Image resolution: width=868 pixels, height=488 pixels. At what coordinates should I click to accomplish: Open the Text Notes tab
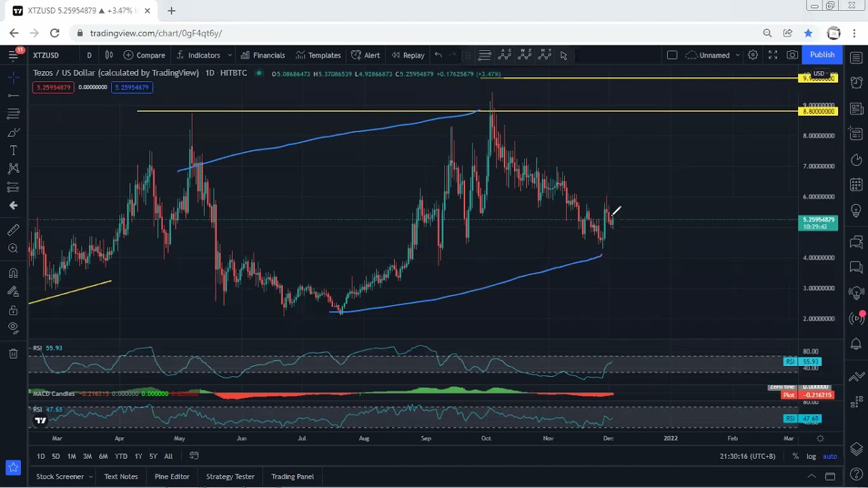[121, 476]
